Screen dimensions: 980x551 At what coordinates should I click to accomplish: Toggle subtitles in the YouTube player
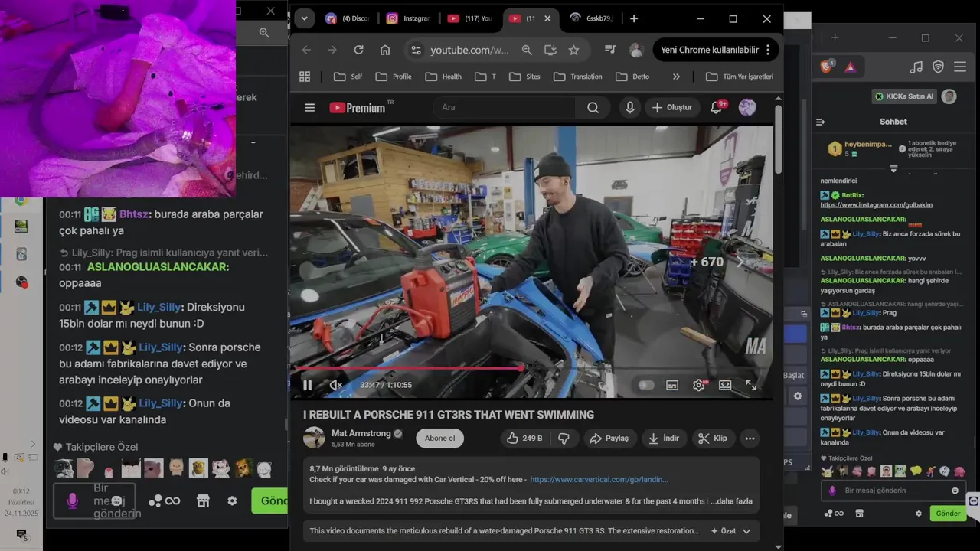[672, 385]
